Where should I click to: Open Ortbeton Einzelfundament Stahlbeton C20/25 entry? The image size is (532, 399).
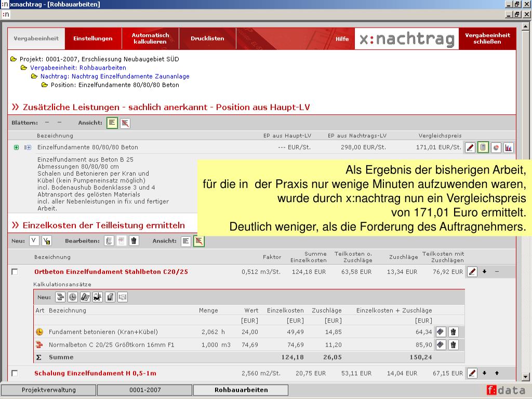click(111, 272)
